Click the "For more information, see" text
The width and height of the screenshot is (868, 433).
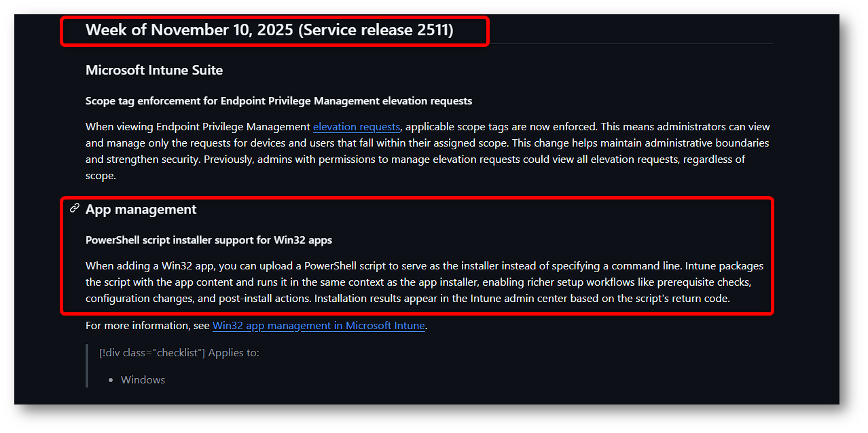tap(147, 326)
